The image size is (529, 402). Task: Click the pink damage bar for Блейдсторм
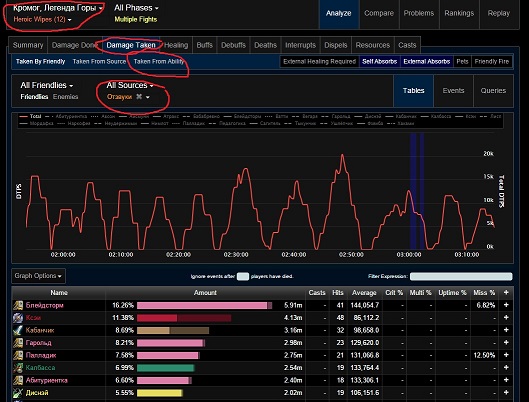(204, 306)
